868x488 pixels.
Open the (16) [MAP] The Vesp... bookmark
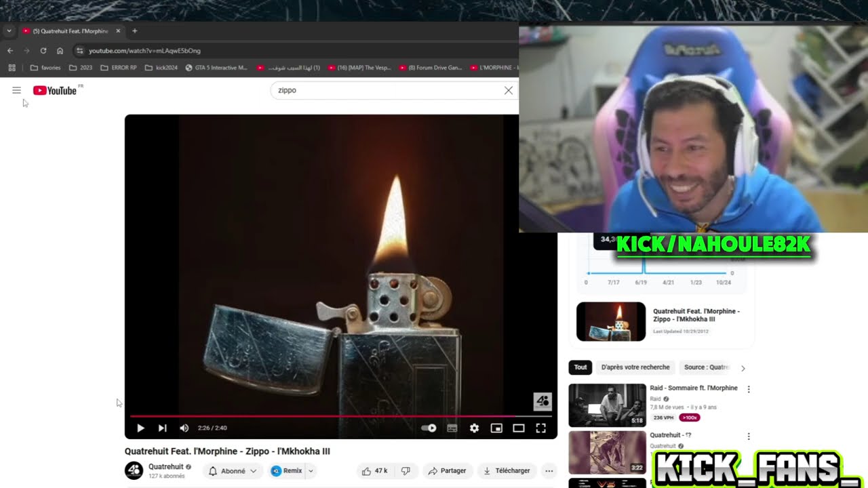click(x=359, y=68)
